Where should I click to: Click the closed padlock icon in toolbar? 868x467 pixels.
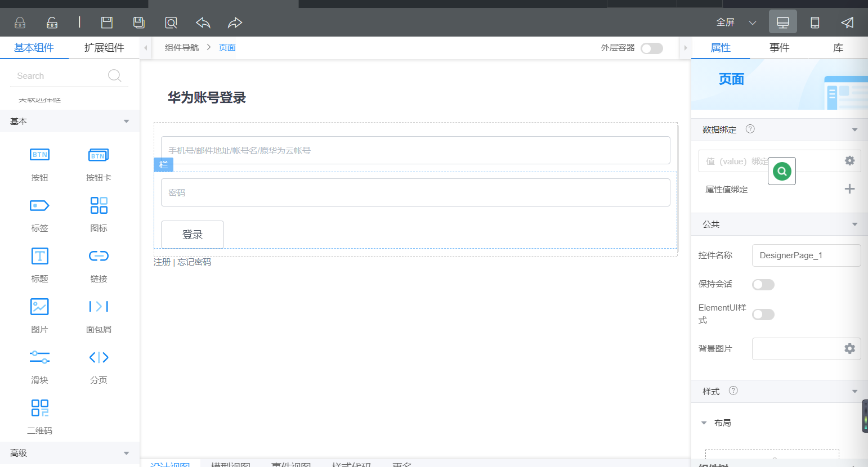[x=20, y=23]
